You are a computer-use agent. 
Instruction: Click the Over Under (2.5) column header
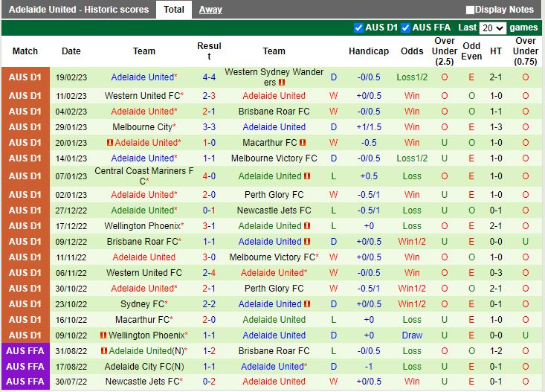pyautogui.click(x=444, y=51)
